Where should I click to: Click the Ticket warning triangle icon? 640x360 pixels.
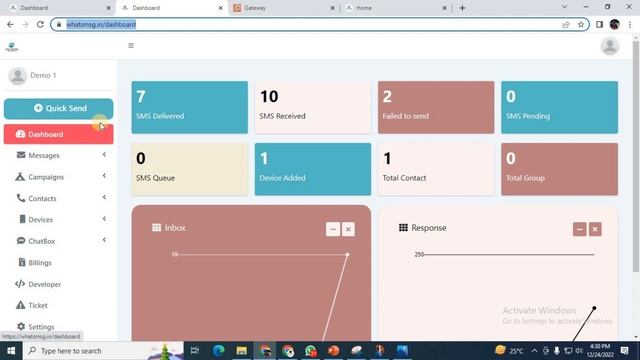pyautogui.click(x=20, y=305)
